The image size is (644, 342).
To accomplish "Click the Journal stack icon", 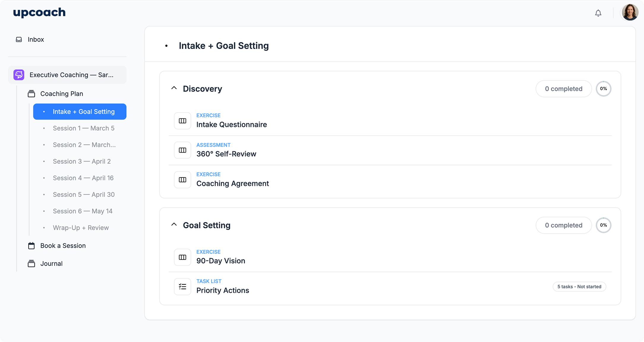I will click(31, 264).
